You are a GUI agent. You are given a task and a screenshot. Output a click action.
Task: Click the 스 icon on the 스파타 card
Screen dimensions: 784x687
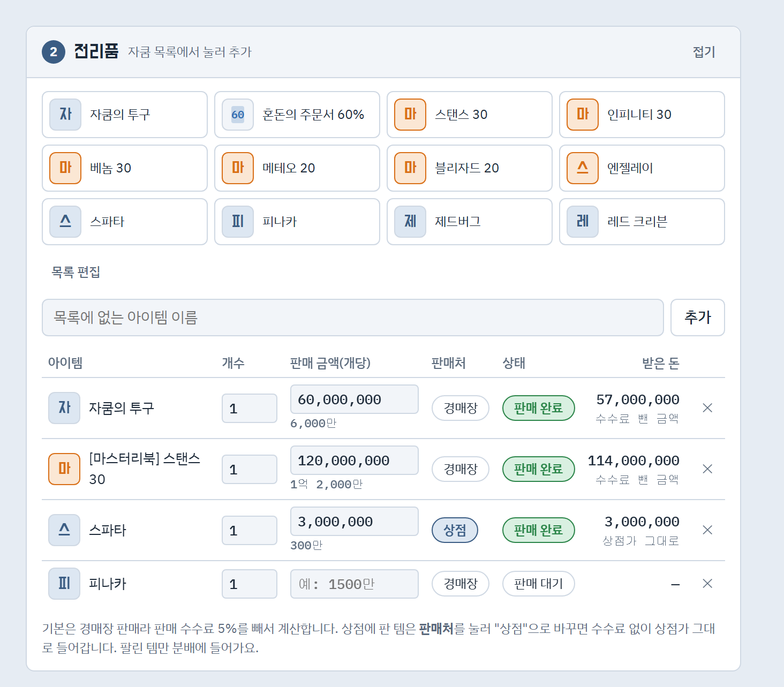(65, 222)
